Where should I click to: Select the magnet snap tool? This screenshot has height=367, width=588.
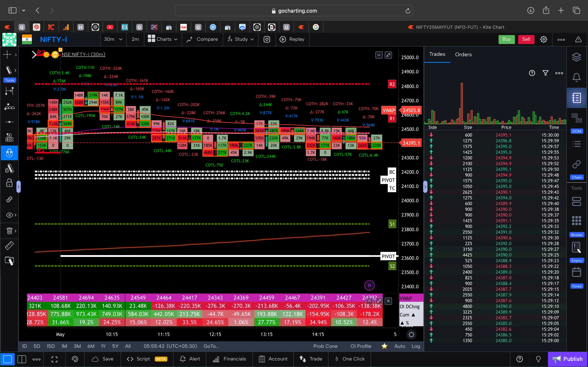(x=9, y=153)
